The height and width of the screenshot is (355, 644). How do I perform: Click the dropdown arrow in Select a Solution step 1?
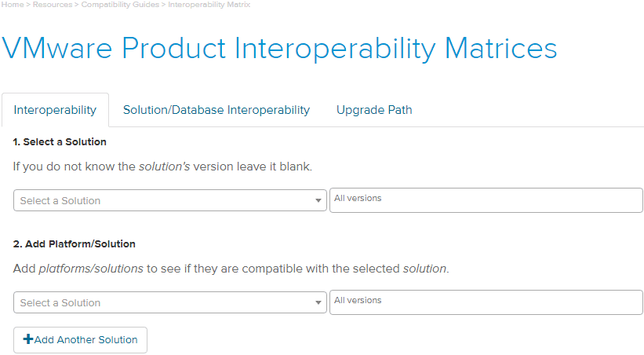318,201
